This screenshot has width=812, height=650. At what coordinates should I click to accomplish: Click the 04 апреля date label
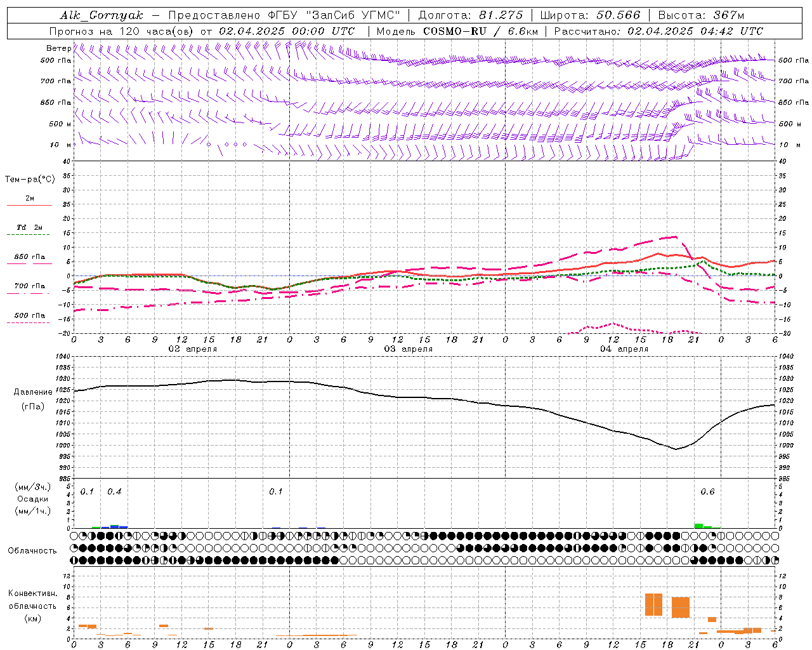pos(624,349)
